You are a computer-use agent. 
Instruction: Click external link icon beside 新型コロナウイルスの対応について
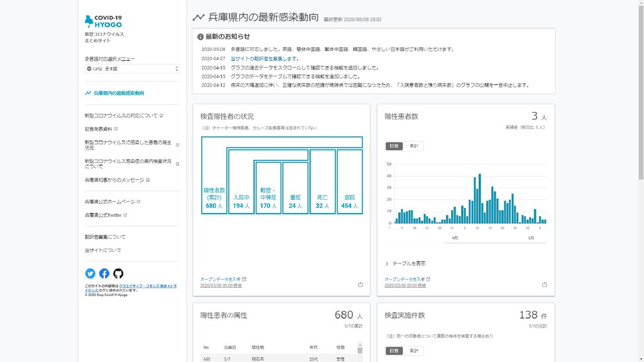pyautogui.click(x=162, y=116)
